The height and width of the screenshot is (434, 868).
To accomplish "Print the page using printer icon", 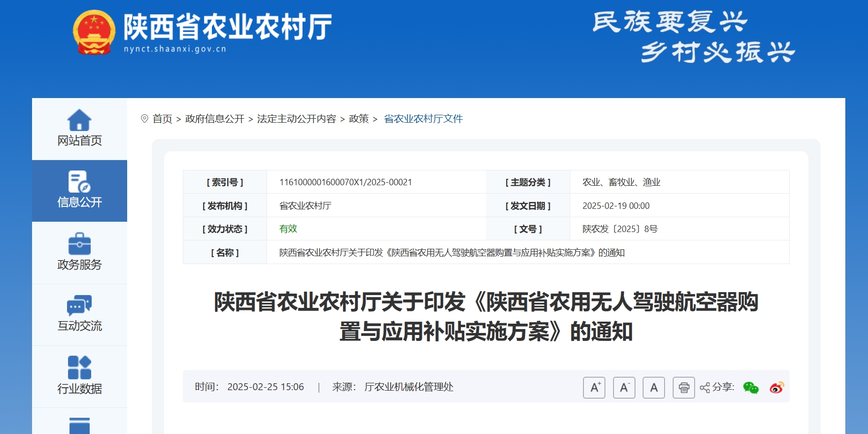I will coord(684,388).
